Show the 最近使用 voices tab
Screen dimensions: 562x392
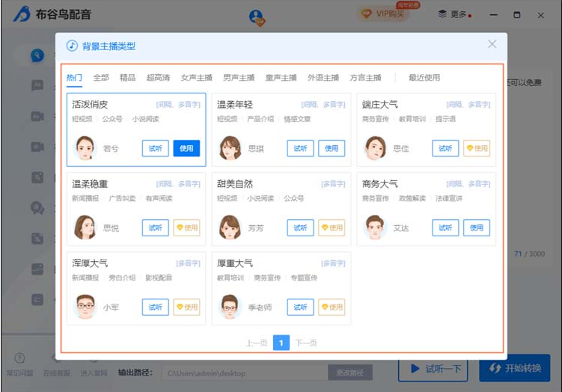pos(424,78)
